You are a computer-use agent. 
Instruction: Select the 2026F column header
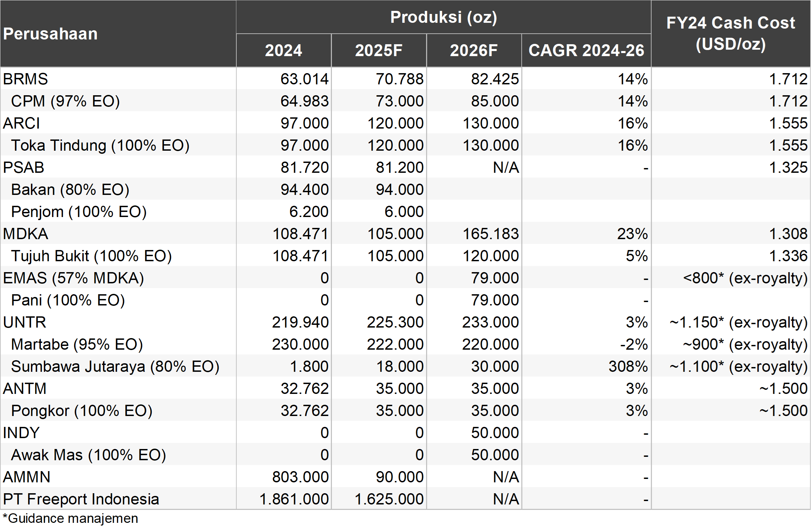[474, 50]
